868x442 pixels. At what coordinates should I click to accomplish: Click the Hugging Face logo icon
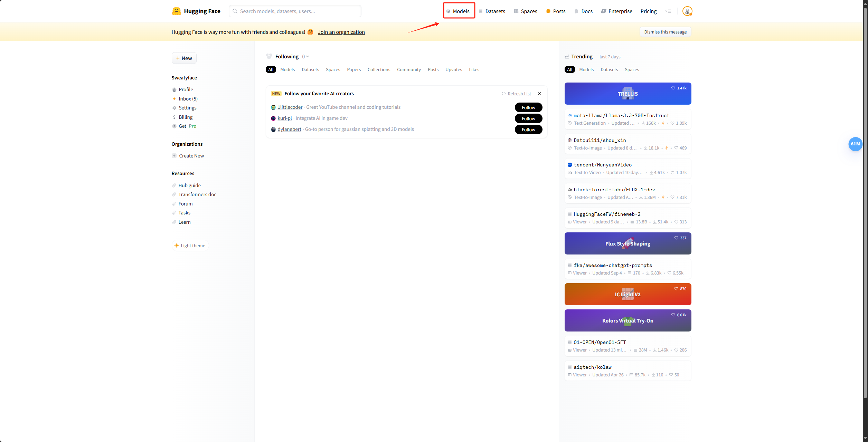point(176,11)
